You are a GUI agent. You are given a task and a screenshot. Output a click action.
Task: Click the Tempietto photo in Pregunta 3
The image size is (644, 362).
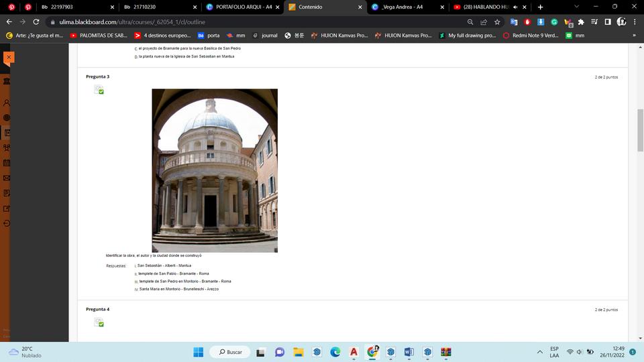[215, 170]
